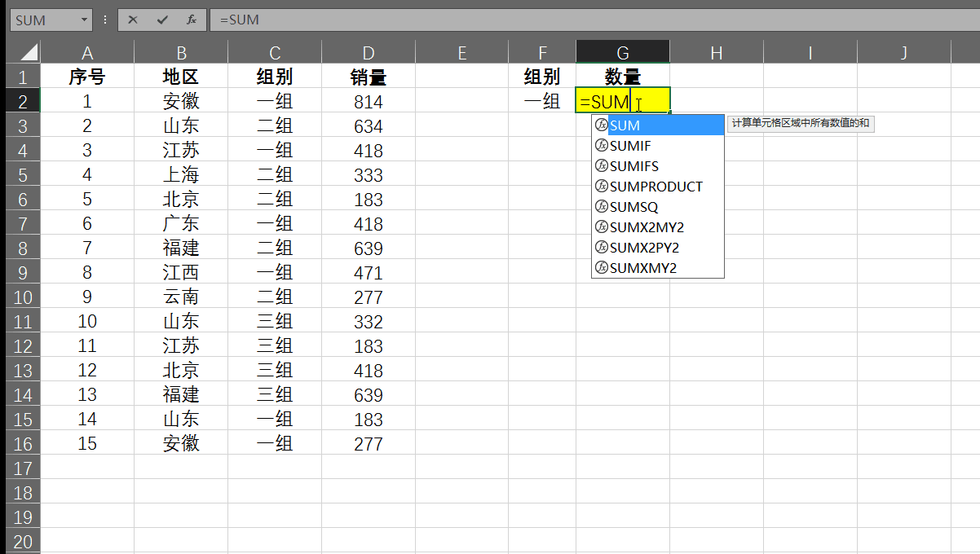The width and height of the screenshot is (980, 554).
Task: Click the fx icon beside SUMIF
Action: pos(602,146)
